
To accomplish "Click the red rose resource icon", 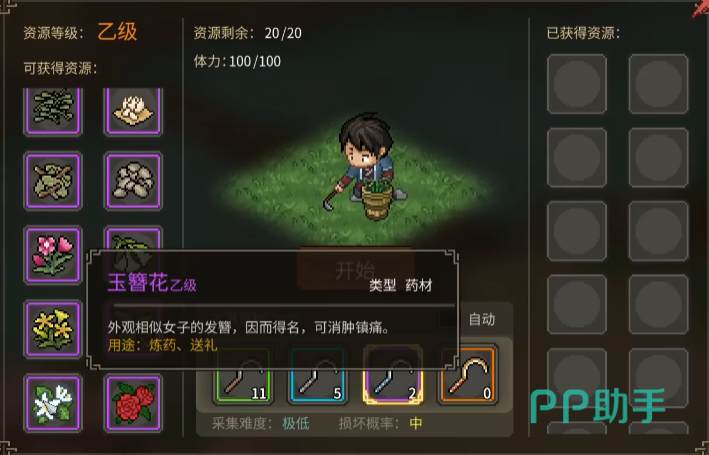I will (133, 403).
